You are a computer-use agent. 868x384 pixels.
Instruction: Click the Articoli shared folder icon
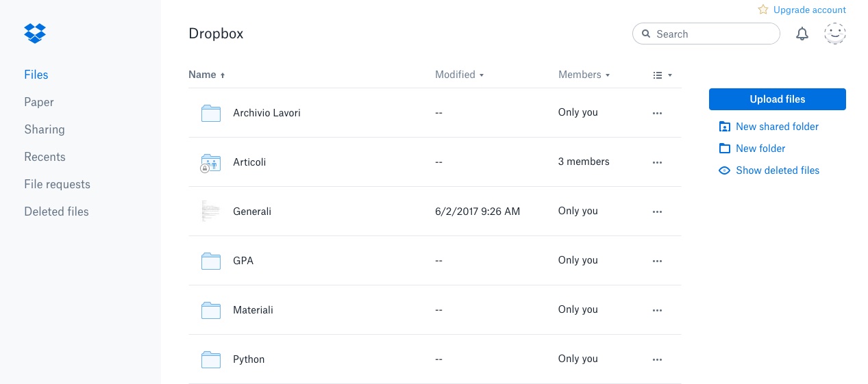(210, 162)
